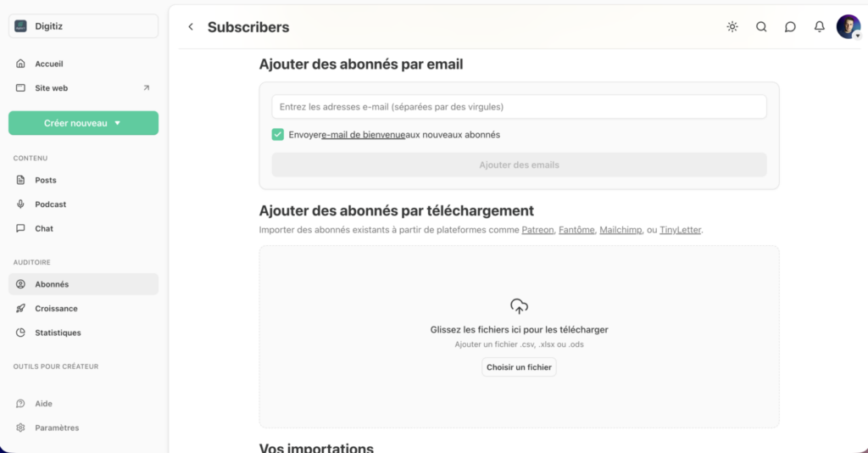Open Accueil in the sidebar
The width and height of the screenshot is (868, 453).
(84, 64)
